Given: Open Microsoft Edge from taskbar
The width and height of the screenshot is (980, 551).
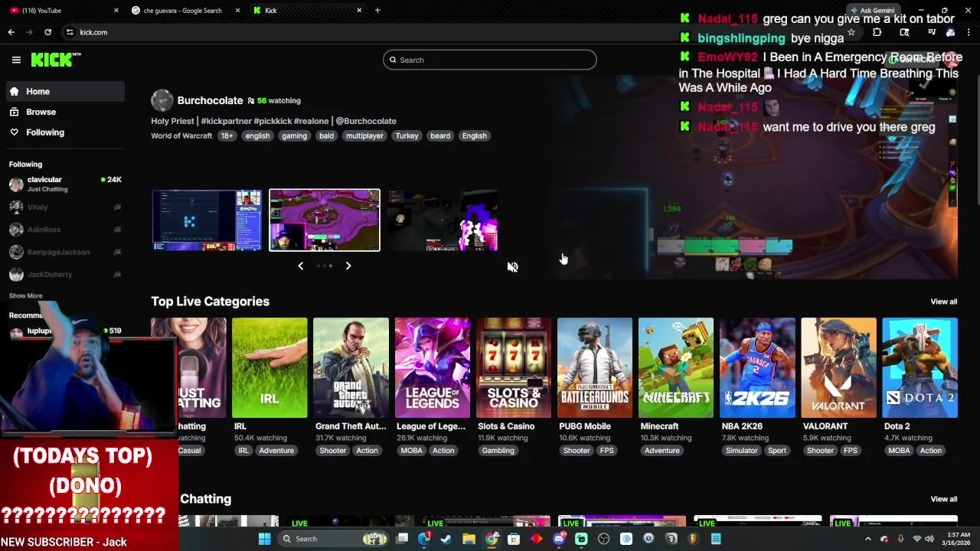Looking at the screenshot, I should pyautogui.click(x=423, y=539).
